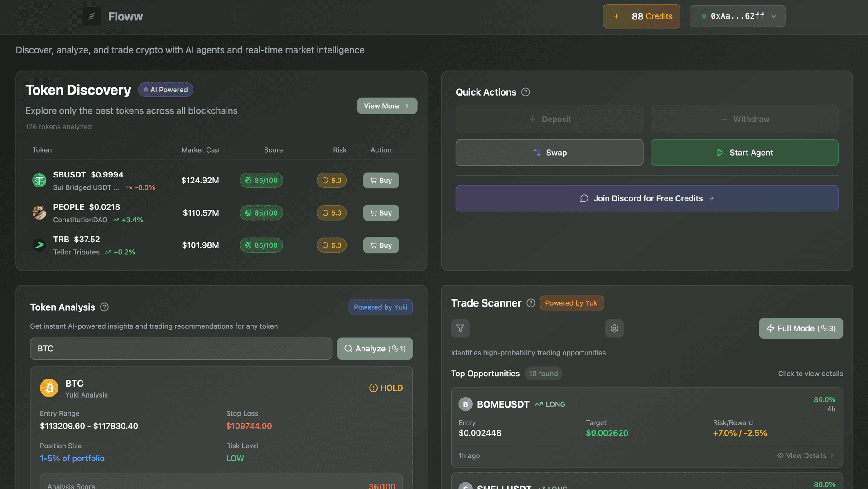This screenshot has width=868, height=489.
Task: Open the Trade Scanner help icon
Action: [x=531, y=303]
